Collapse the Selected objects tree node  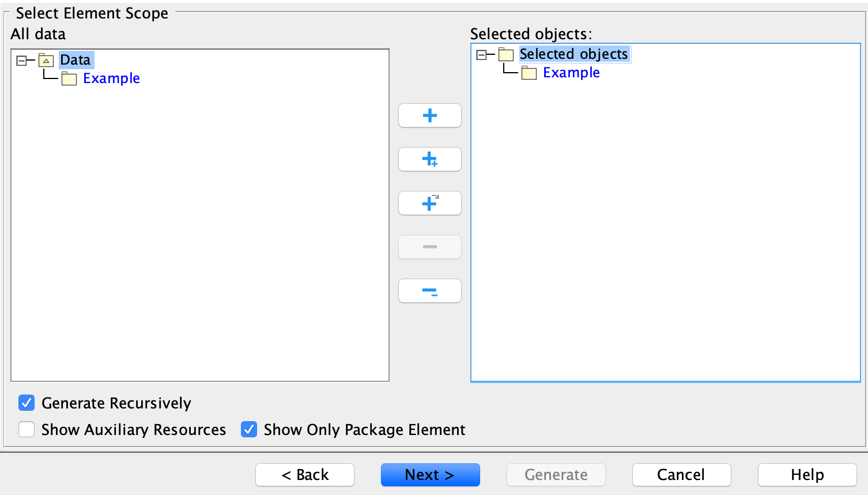[481, 54]
